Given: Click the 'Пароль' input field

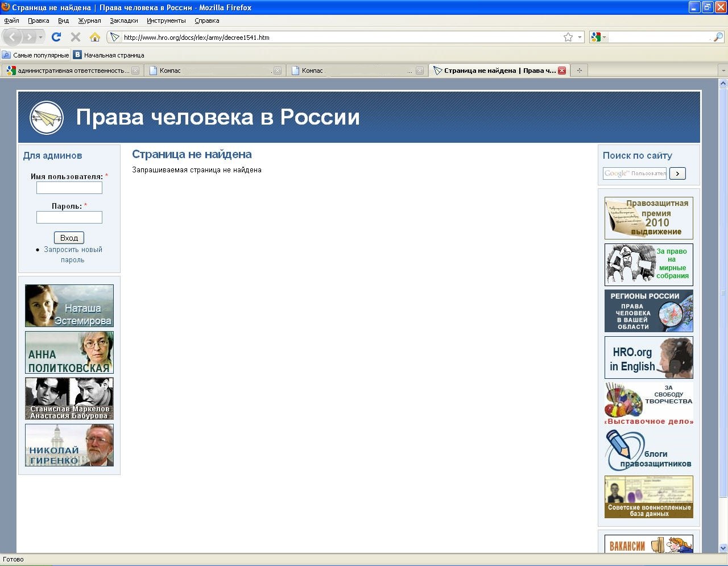Looking at the screenshot, I should pyautogui.click(x=69, y=217).
